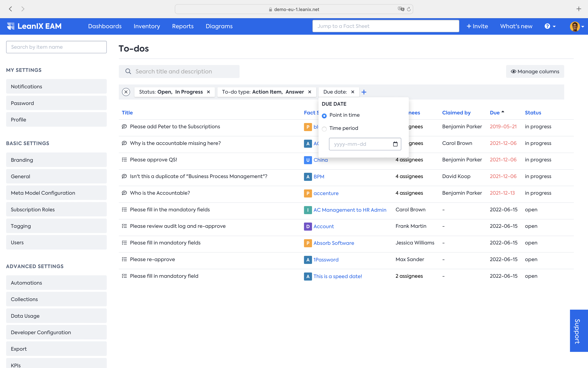
Task: Open the 'This is a speed date!' link
Action: pos(338,276)
